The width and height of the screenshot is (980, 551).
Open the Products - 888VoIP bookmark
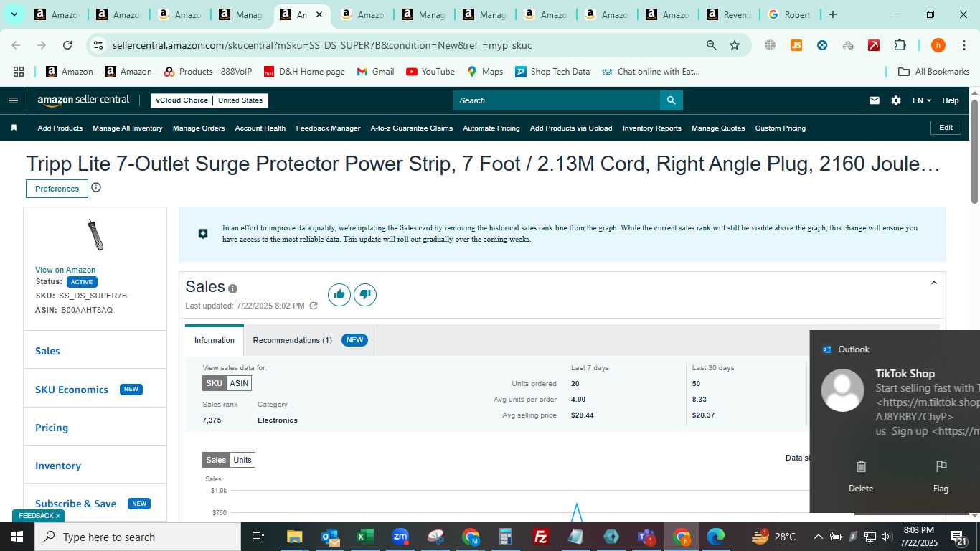(x=208, y=72)
